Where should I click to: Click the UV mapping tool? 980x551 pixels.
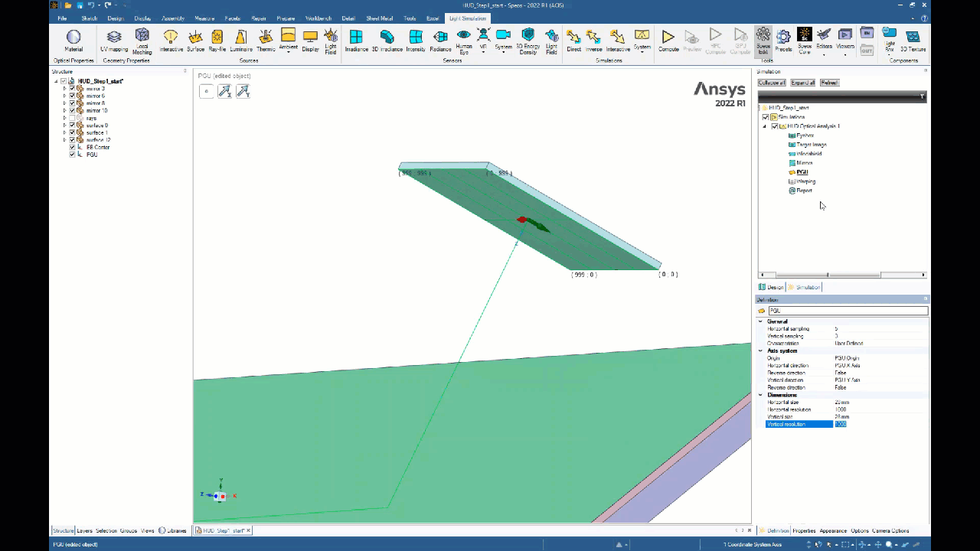114,41
